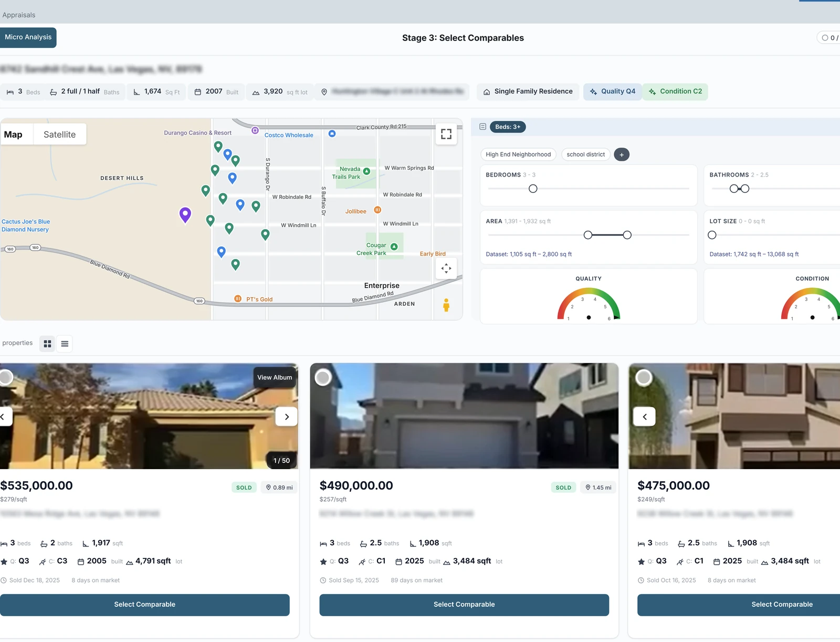Select Comparable for $535,000 property
Screen dimensions: 840x642
coord(145,605)
